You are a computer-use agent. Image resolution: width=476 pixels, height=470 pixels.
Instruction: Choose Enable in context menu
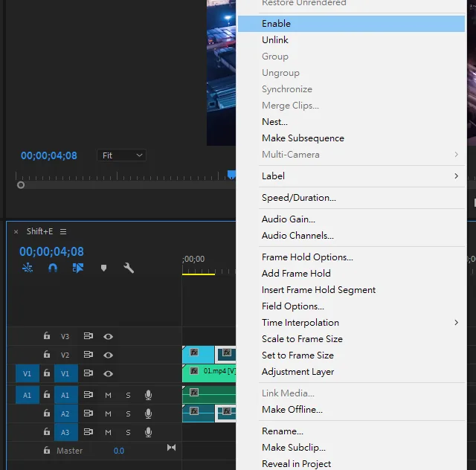(351, 24)
